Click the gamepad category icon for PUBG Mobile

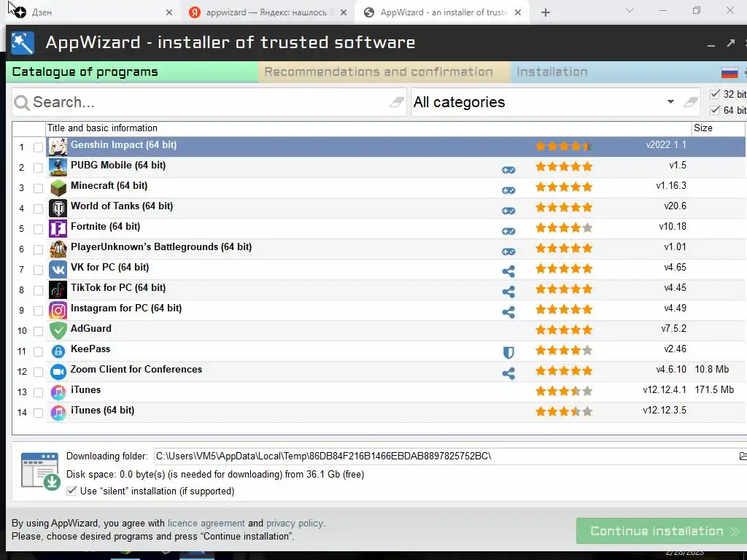pos(508,169)
